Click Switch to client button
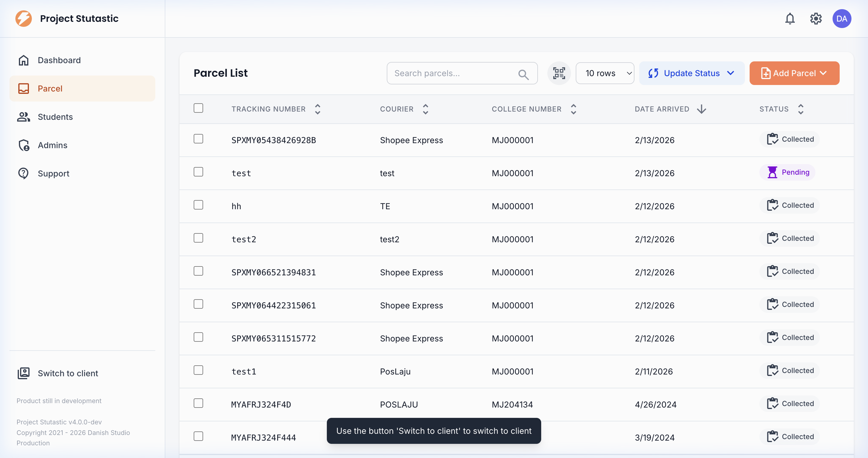The height and width of the screenshot is (458, 868). (x=68, y=373)
